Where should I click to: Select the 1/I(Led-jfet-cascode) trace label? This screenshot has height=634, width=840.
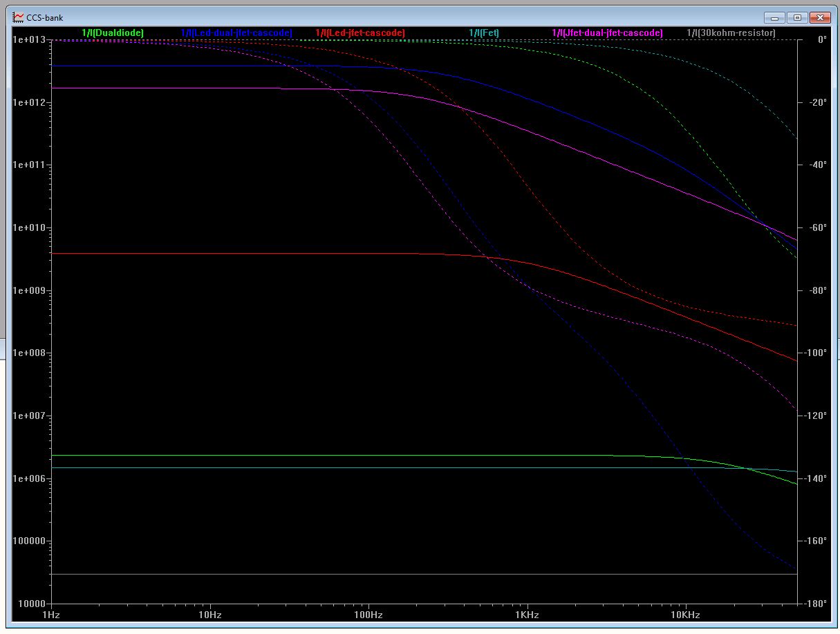(360, 32)
